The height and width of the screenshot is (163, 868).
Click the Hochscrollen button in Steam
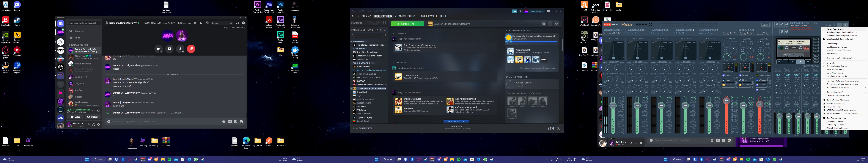[x=456, y=121]
